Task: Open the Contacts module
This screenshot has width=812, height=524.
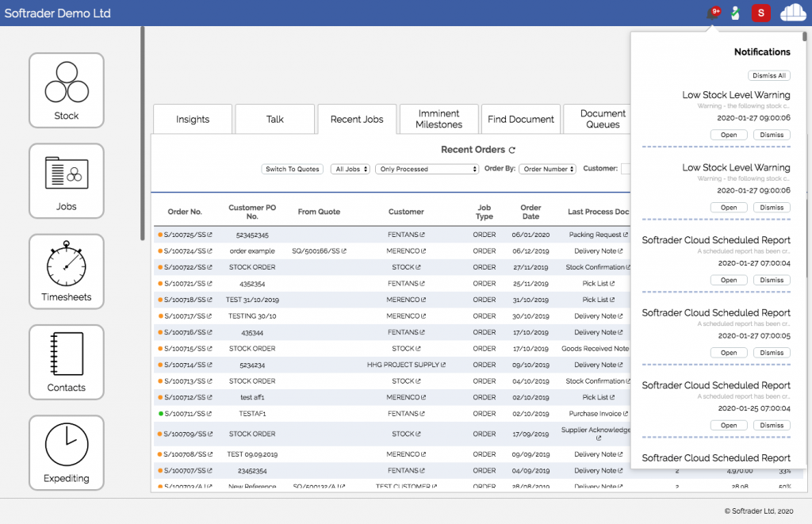Action: point(66,362)
